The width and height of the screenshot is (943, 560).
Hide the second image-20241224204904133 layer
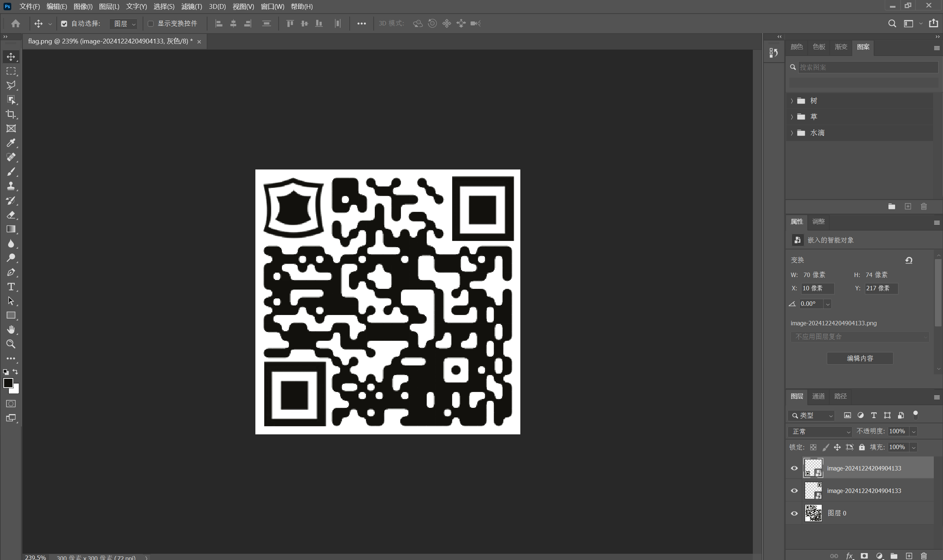click(x=794, y=491)
